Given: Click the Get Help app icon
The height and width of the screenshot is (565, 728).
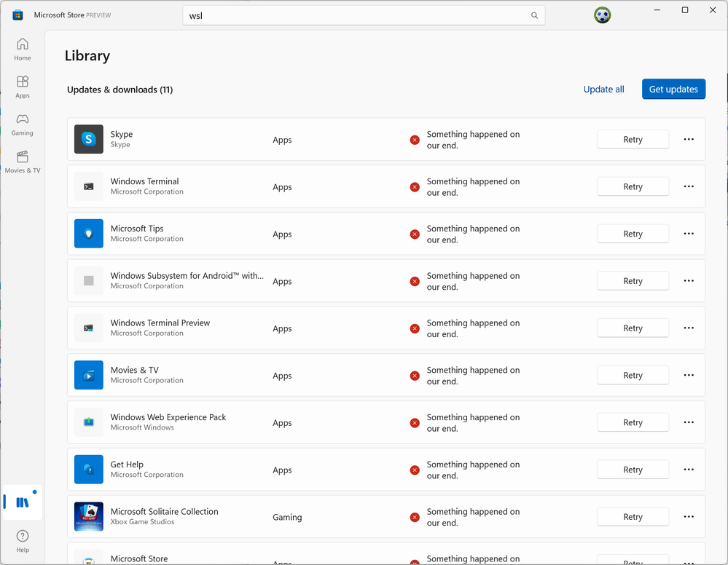Looking at the screenshot, I should [x=89, y=470].
